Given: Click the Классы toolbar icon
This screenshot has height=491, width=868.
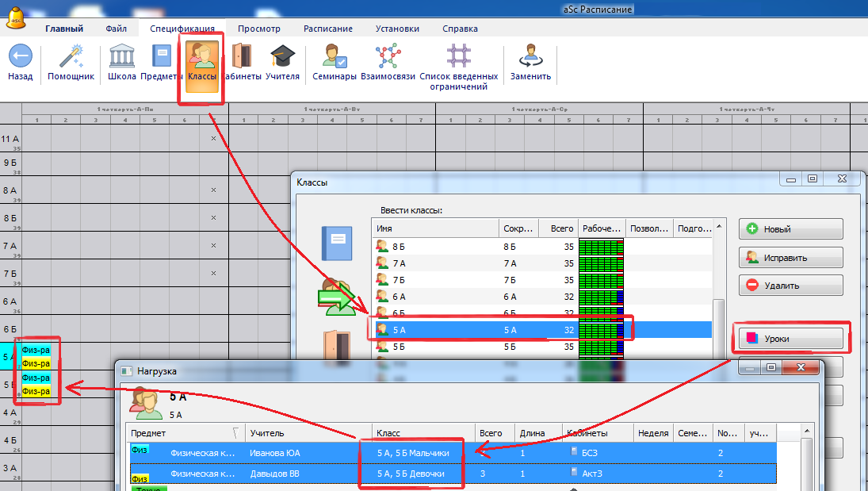Looking at the screenshot, I should coord(202,63).
